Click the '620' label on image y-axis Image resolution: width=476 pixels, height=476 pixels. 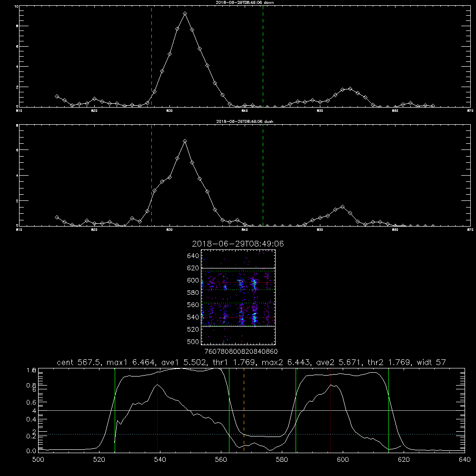pyautogui.click(x=193, y=268)
